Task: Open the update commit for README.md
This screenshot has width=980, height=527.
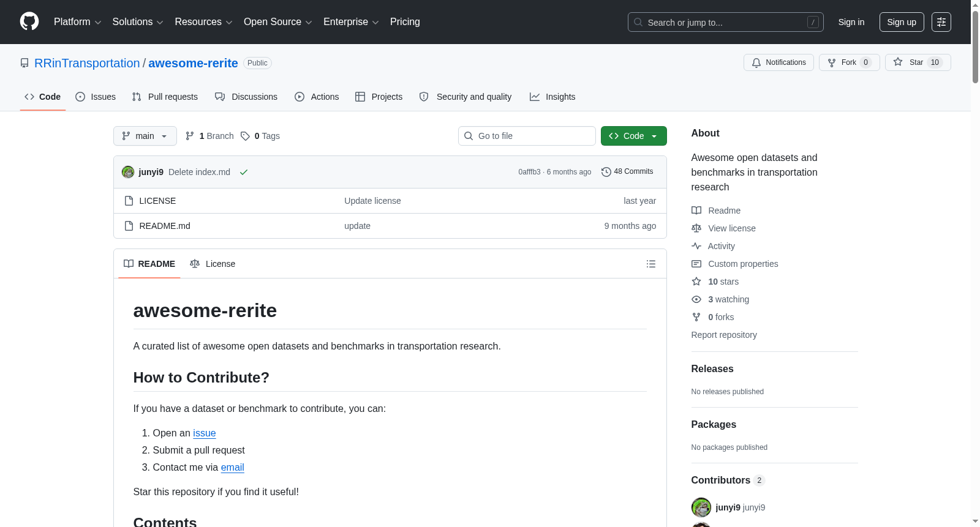Action: tap(357, 226)
